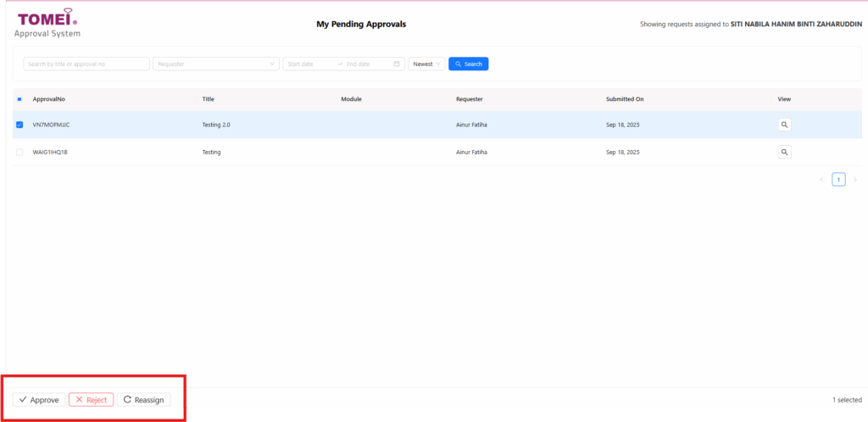Image resolution: width=868 pixels, height=422 pixels.
Task: Uncheck the VN7MOFMJJC row checkbox
Action: tap(20, 125)
